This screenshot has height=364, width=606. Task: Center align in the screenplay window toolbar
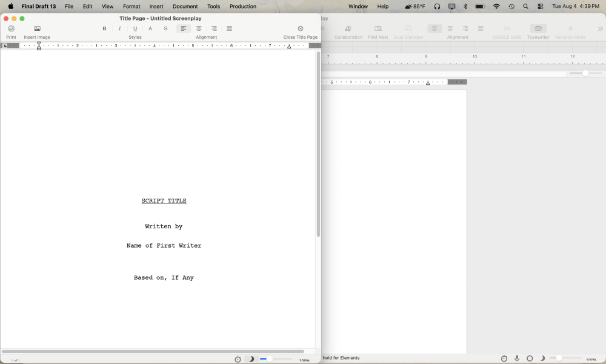[450, 28]
